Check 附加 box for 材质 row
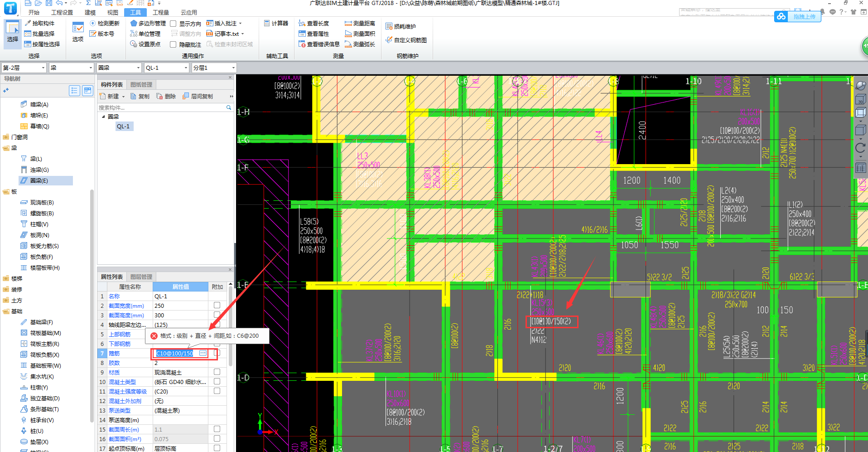Image resolution: width=868 pixels, height=452 pixels. [x=217, y=372]
